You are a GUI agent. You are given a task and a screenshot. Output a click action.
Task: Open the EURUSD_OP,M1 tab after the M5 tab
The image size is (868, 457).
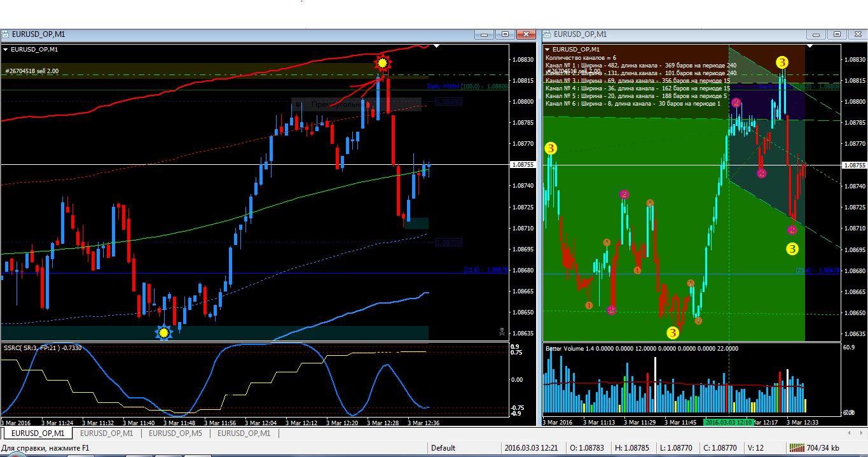244,433
